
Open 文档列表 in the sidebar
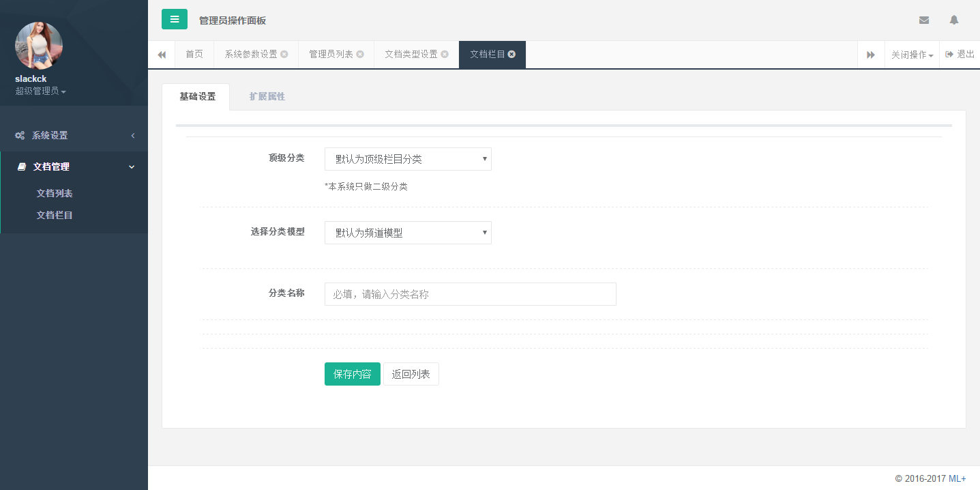click(55, 193)
